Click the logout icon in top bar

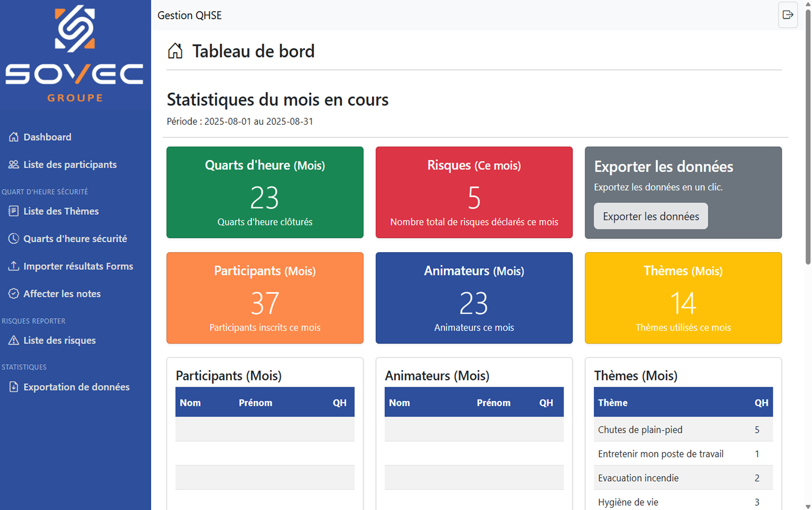(787, 15)
